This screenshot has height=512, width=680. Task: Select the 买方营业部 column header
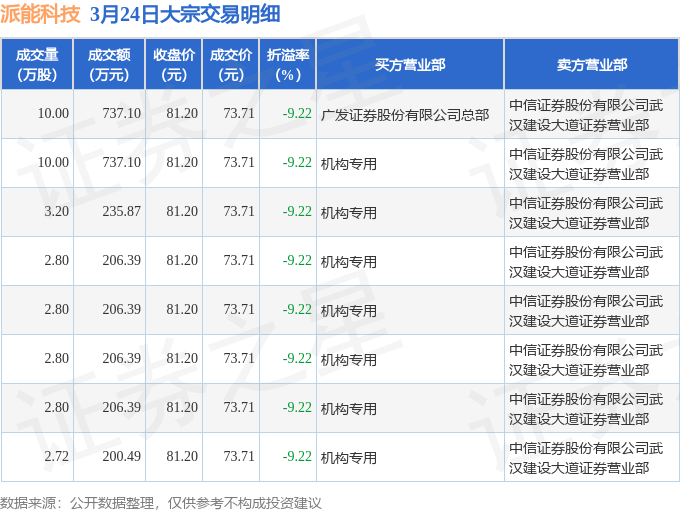(410, 65)
